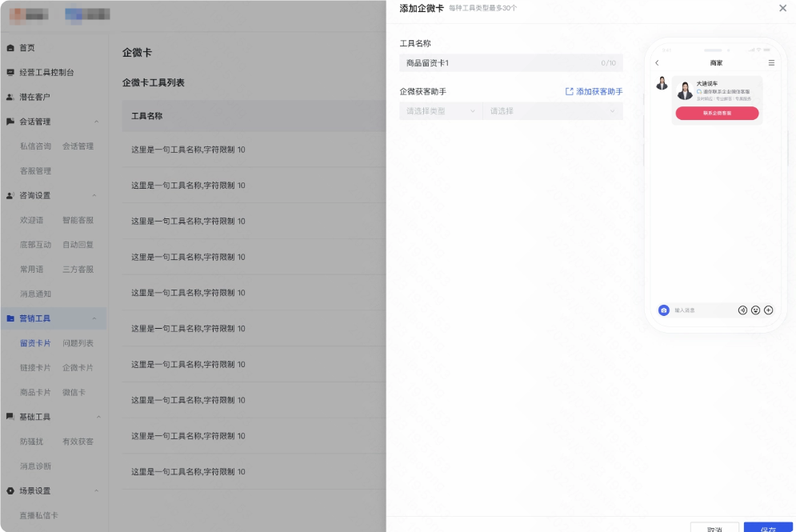Open 私信咨询 in the sidebar
The height and width of the screenshot is (532, 796).
pyautogui.click(x=35, y=146)
